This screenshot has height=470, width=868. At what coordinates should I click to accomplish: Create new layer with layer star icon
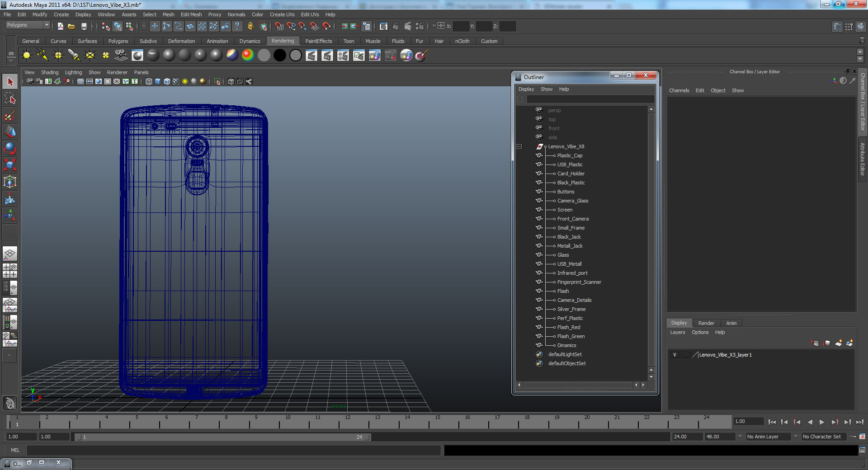(838, 343)
